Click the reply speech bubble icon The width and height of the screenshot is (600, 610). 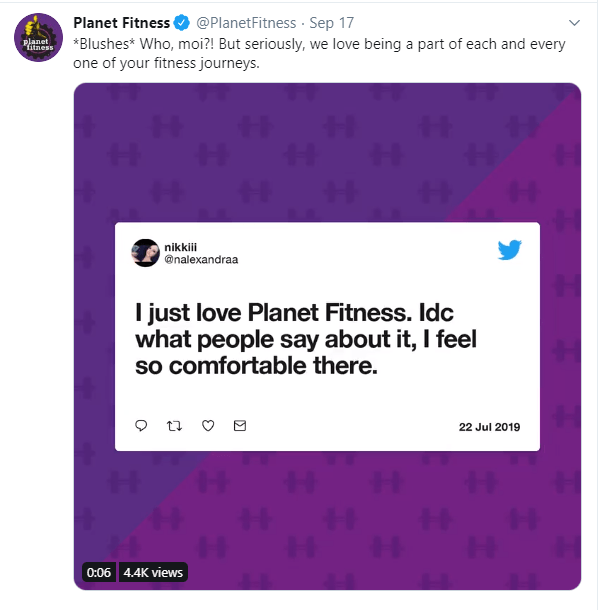pyautogui.click(x=141, y=426)
